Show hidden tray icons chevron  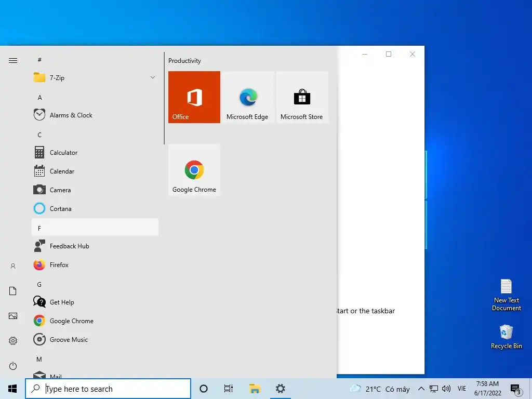(421, 389)
